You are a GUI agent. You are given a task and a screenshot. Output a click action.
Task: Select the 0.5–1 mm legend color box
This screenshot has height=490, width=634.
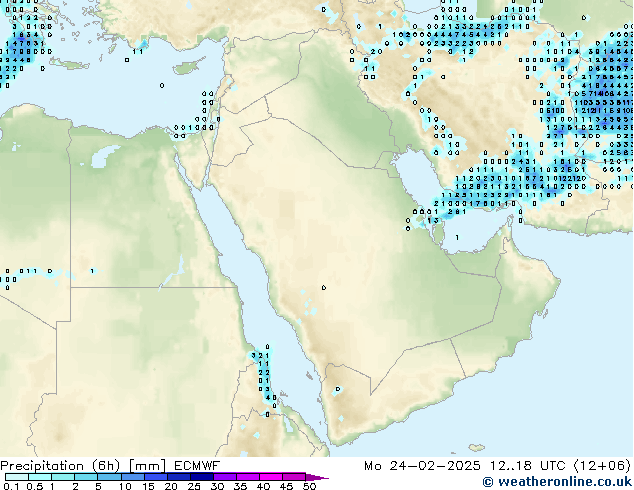(40, 477)
